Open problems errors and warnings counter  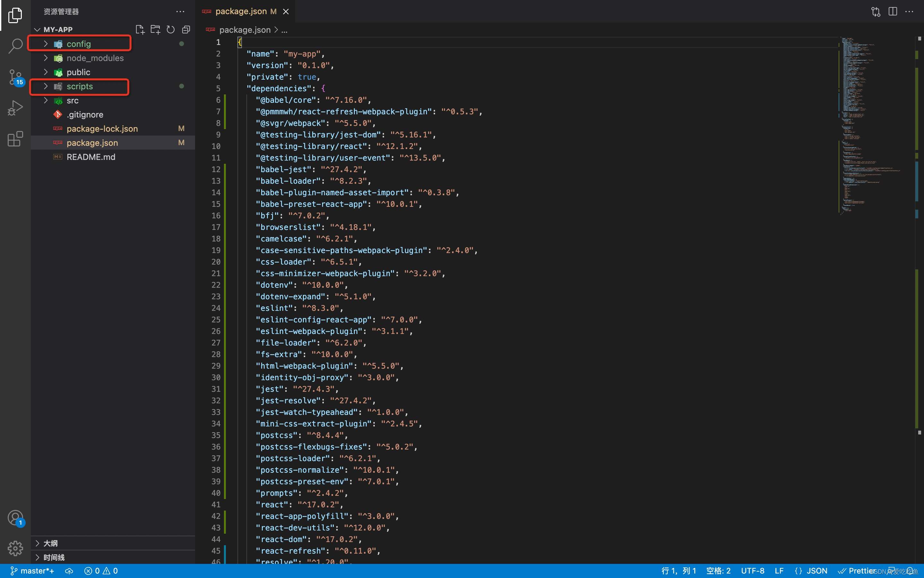(x=101, y=571)
